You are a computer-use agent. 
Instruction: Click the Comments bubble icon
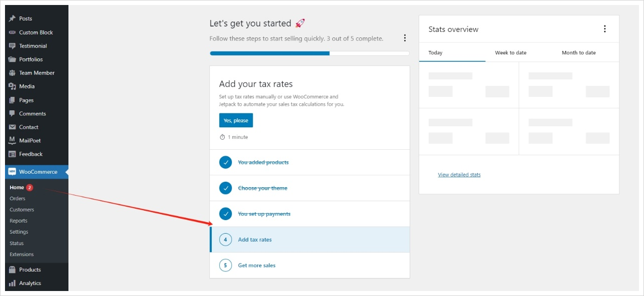12,114
